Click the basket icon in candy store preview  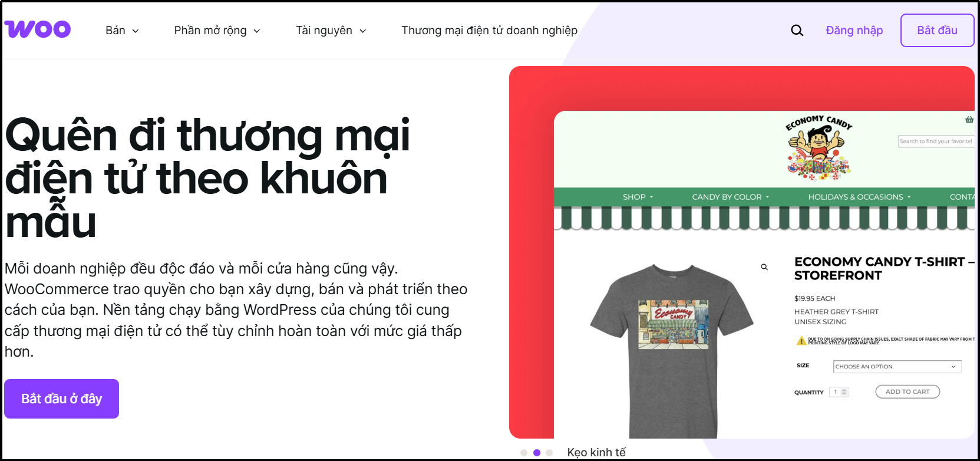pos(969,119)
